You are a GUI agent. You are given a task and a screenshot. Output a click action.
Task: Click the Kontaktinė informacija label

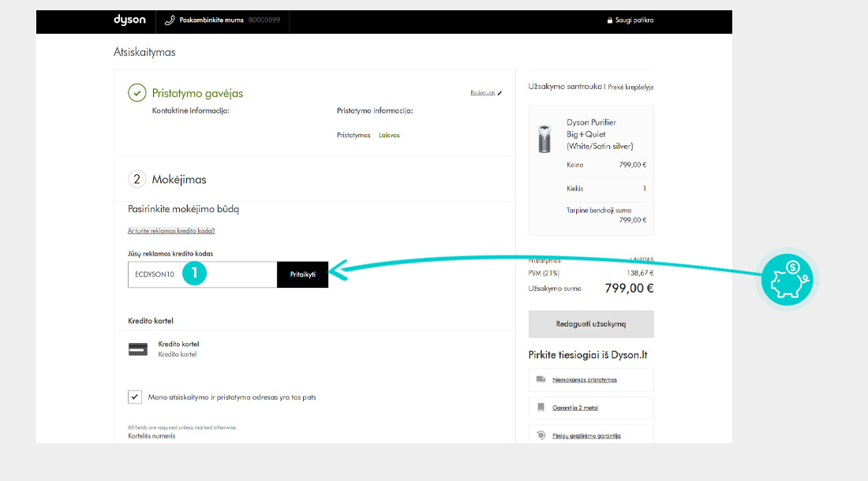point(190,110)
